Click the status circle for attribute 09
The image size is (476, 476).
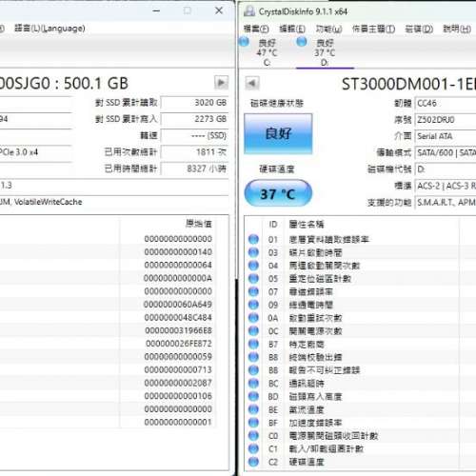(x=253, y=305)
